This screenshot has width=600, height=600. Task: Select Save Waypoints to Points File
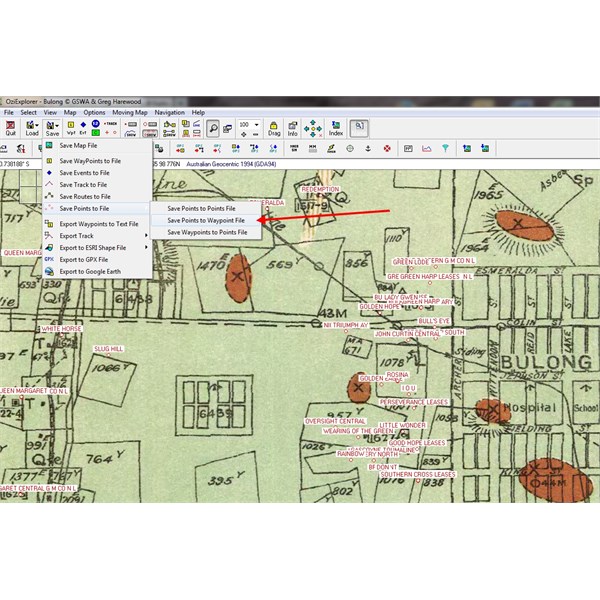(x=206, y=232)
